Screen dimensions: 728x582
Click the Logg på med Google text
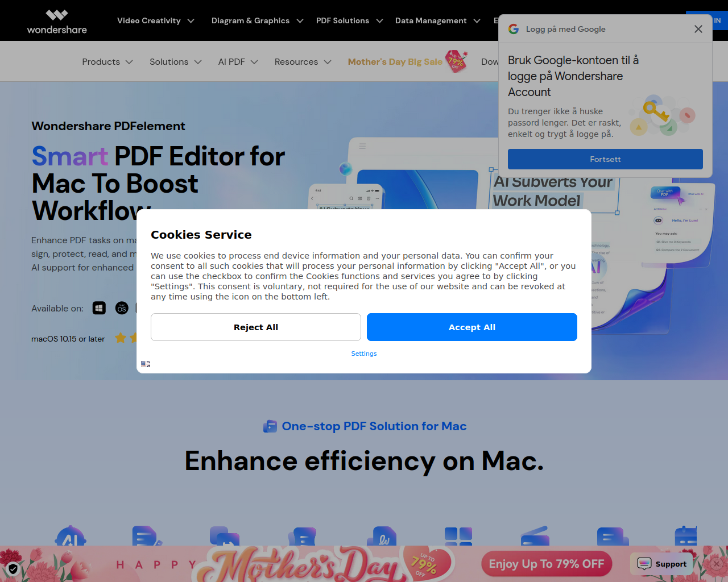(x=566, y=29)
